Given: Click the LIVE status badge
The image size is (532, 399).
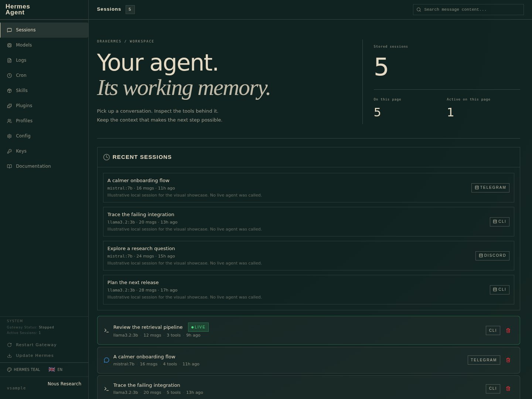Looking at the screenshot, I should 198,327.
